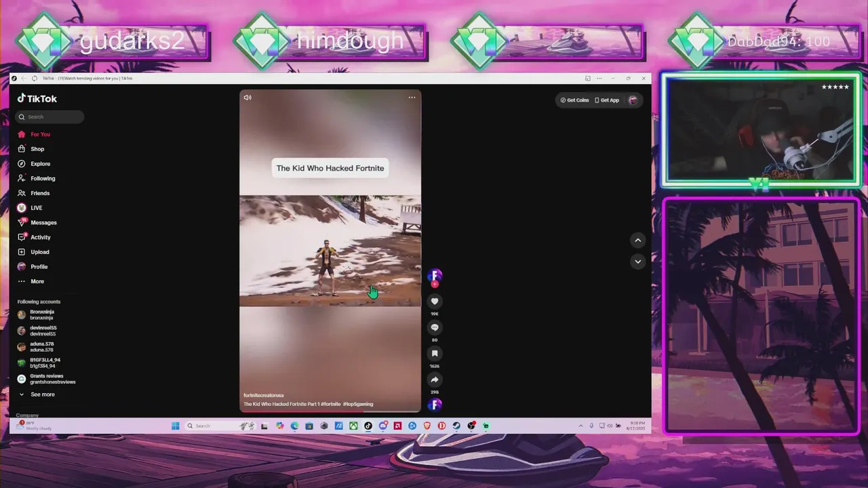The width and height of the screenshot is (868, 488).
Task: Pause the playing Fortnite video
Action: pyautogui.click(x=330, y=251)
